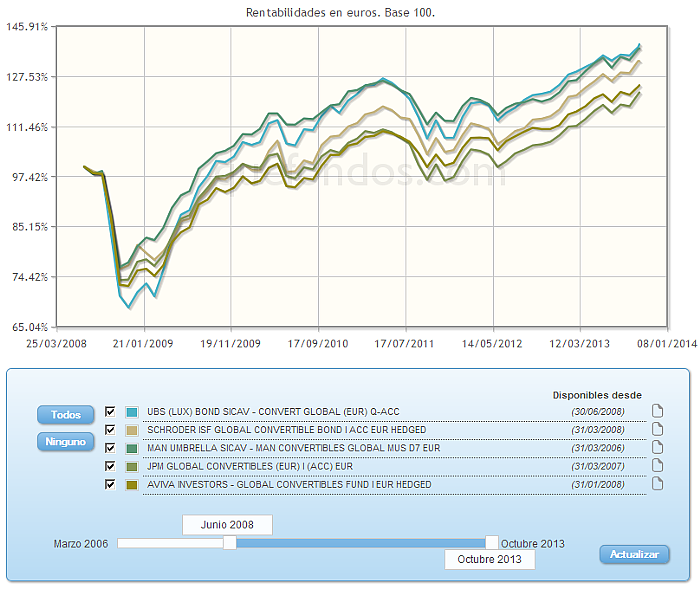The width and height of the screenshot is (700, 589).
Task: Click the 17/09/2010 x-axis date
Action: 318,344
